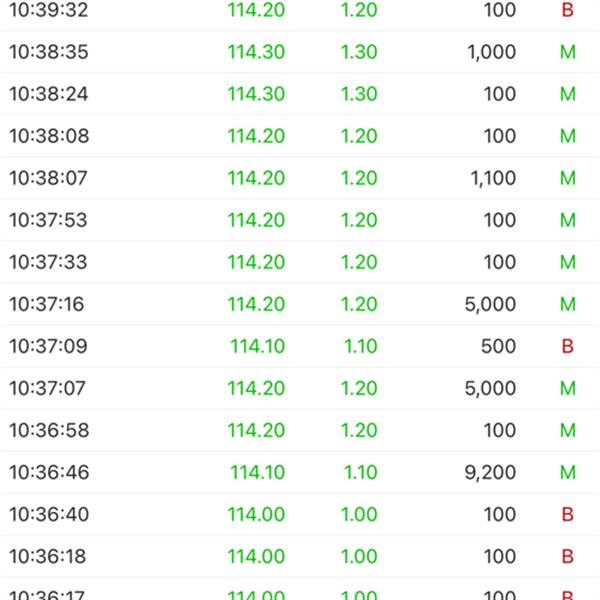Click the 500 volume figure
Screen dimensions: 600x600
[x=498, y=346]
